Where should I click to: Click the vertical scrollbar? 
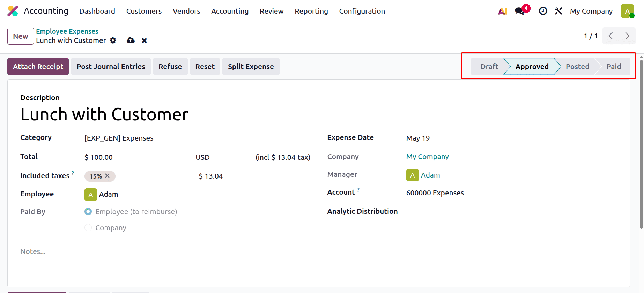tap(641, 144)
